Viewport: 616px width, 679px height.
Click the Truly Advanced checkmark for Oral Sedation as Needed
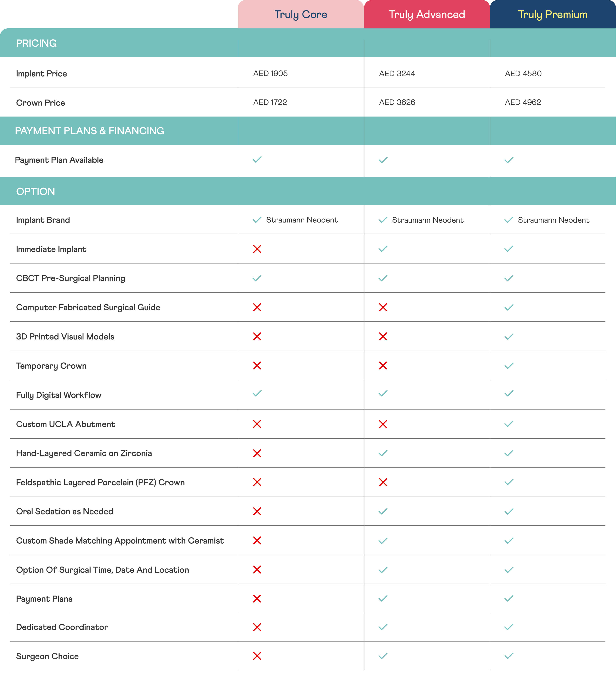coord(383,511)
